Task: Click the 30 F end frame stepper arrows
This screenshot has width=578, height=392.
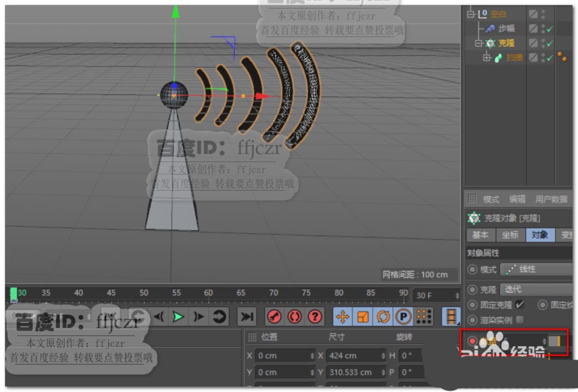Action: [x=457, y=296]
